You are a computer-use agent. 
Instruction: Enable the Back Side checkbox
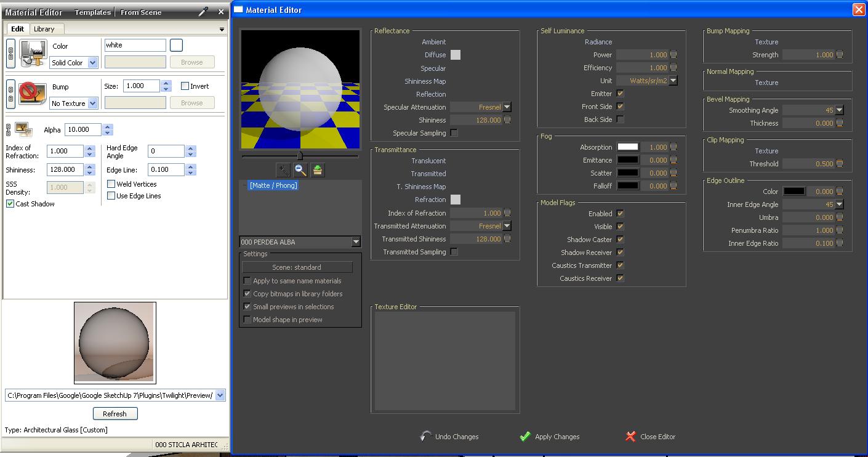[620, 119]
